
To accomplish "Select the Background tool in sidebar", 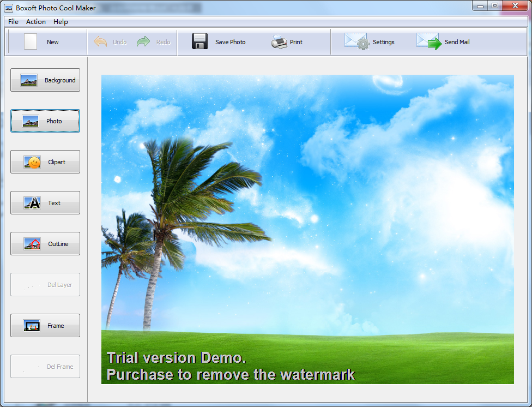I will [x=45, y=80].
